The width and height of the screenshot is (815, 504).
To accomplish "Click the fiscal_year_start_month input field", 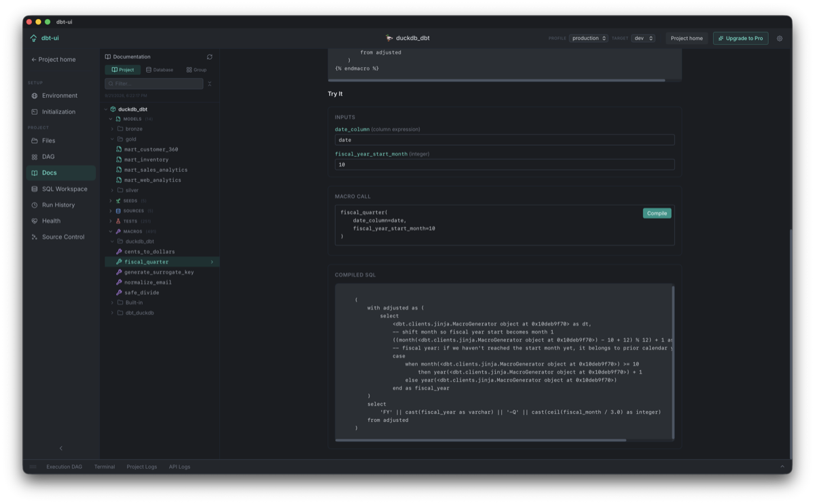I will (x=505, y=164).
